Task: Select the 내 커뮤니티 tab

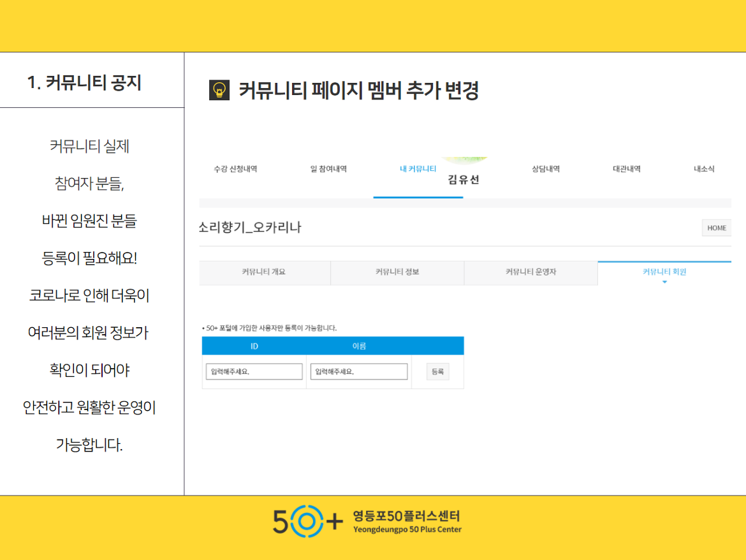Action: click(x=418, y=169)
